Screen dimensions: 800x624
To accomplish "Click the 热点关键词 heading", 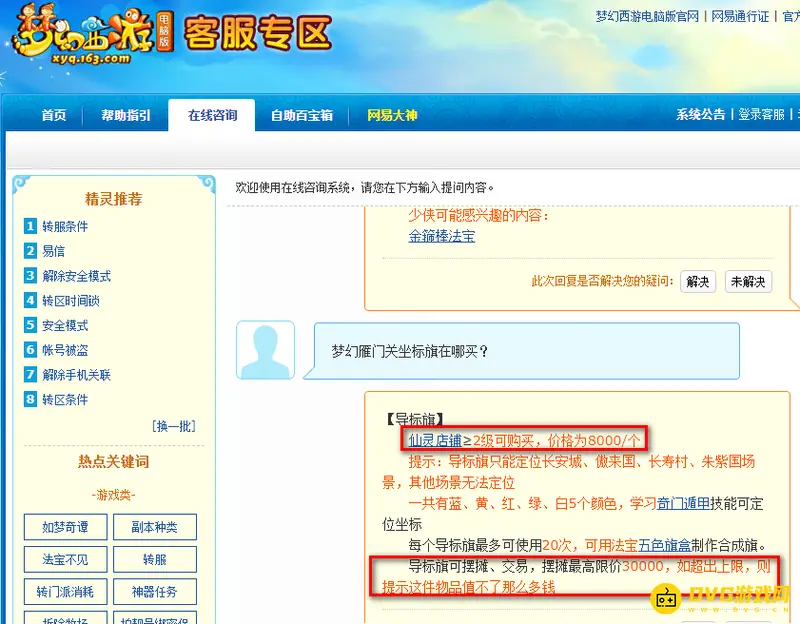I will 113,462.
